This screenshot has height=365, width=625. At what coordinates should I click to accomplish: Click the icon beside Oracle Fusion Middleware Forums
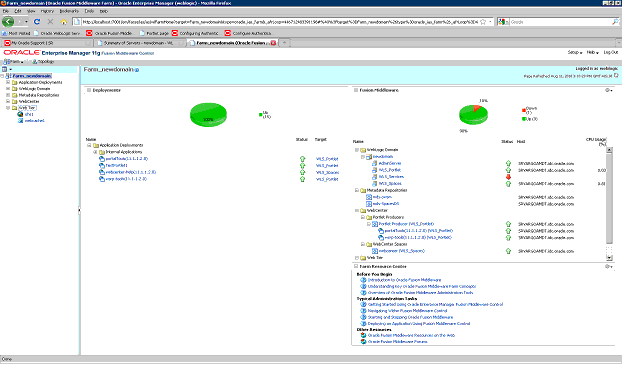(x=363, y=342)
